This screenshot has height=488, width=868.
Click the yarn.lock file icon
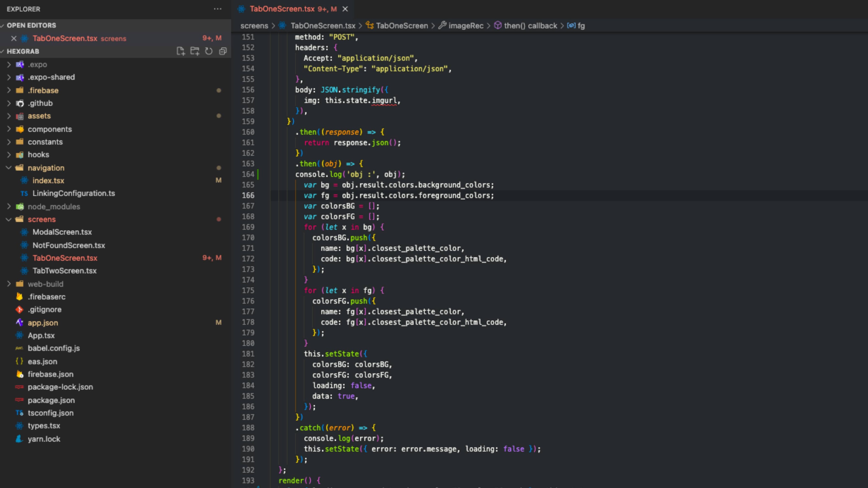(x=19, y=439)
